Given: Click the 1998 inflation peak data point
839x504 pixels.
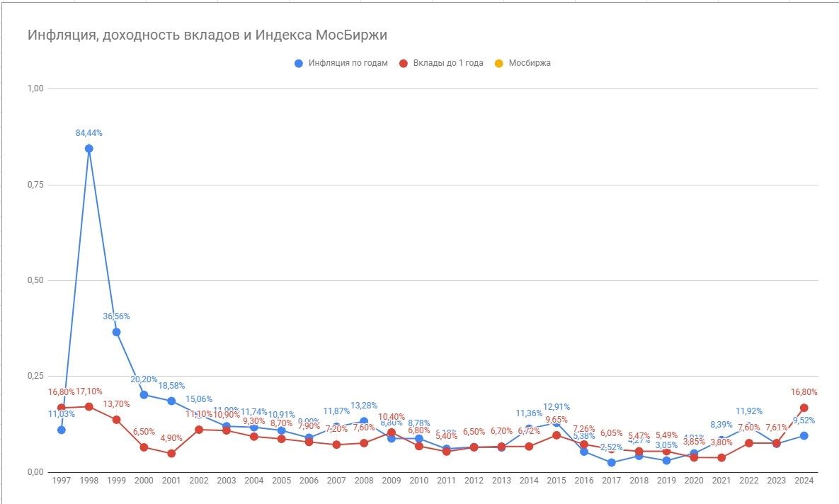Looking at the screenshot, I should pyautogui.click(x=89, y=149).
